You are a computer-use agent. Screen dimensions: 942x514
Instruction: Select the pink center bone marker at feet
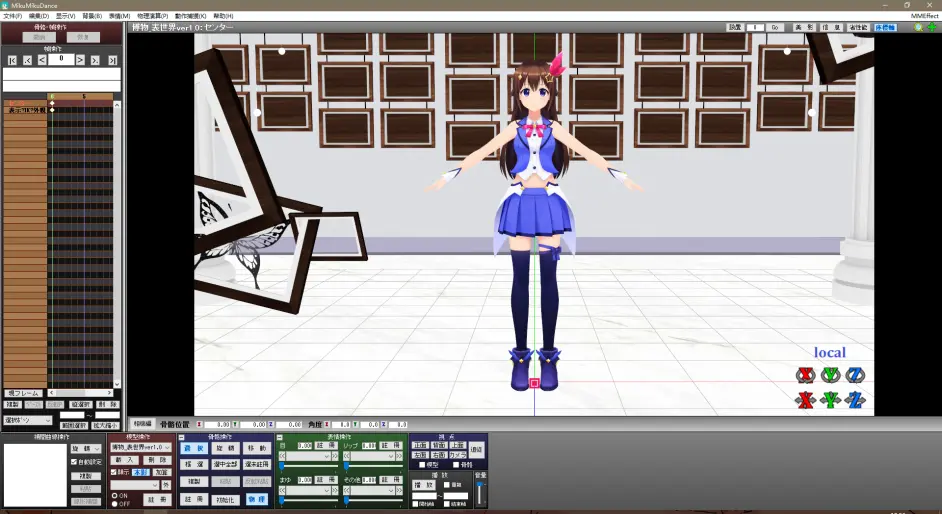point(534,382)
